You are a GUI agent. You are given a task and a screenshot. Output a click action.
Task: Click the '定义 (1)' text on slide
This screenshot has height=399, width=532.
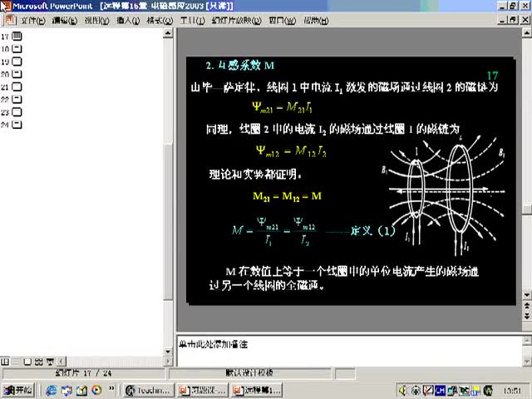(372, 231)
